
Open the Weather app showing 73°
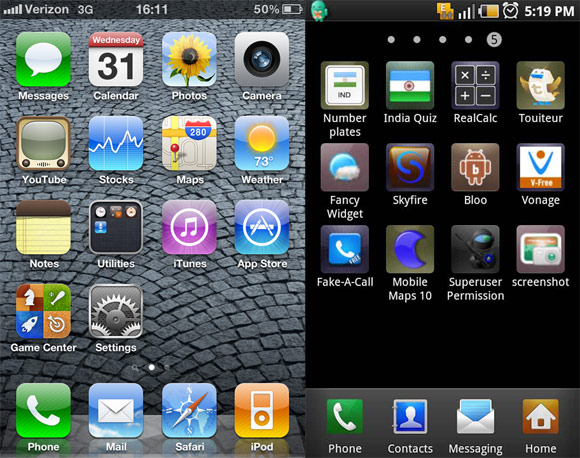click(262, 144)
